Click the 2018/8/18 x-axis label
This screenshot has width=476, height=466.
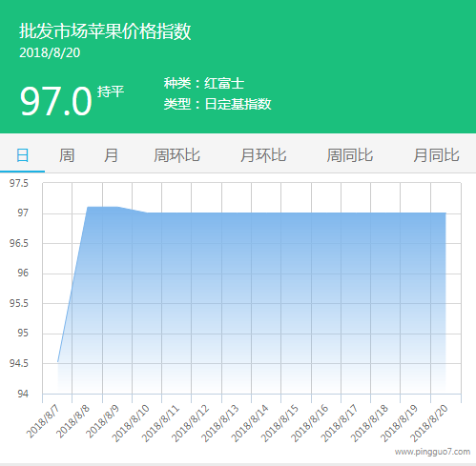tap(369, 424)
